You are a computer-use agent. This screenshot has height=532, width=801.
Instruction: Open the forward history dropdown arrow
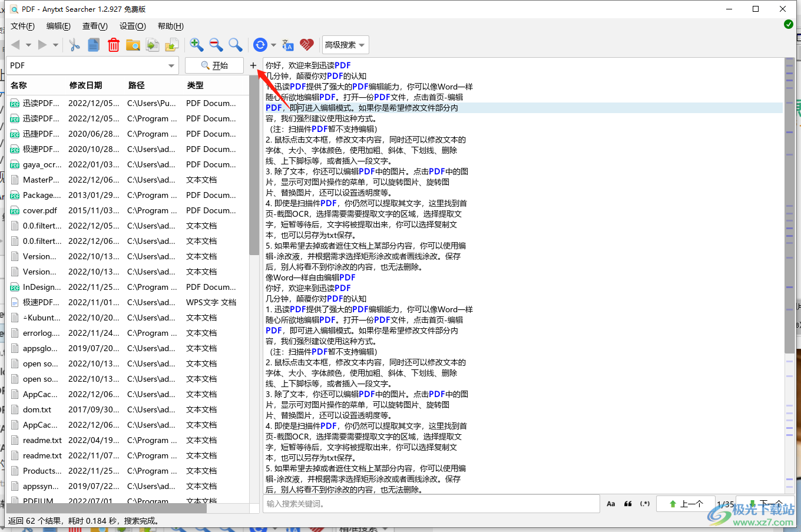[x=55, y=45]
